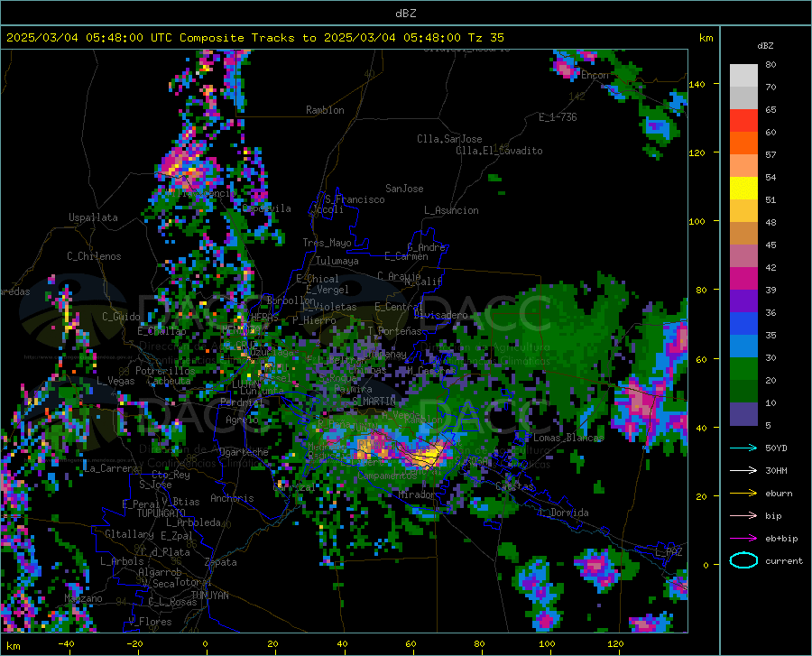The width and height of the screenshot is (812, 656).
Task: Click the L_Vegas label
Action: [x=115, y=381]
